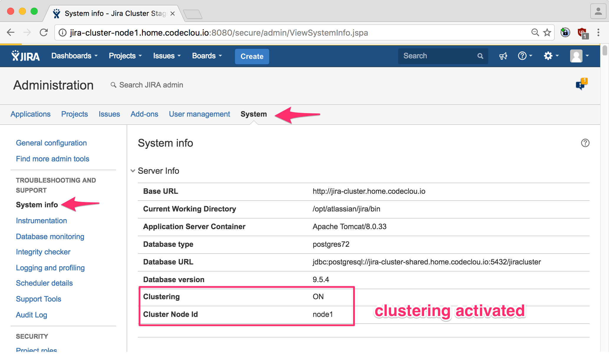
Task: Collapse the Server Info section chevron
Action: [133, 171]
